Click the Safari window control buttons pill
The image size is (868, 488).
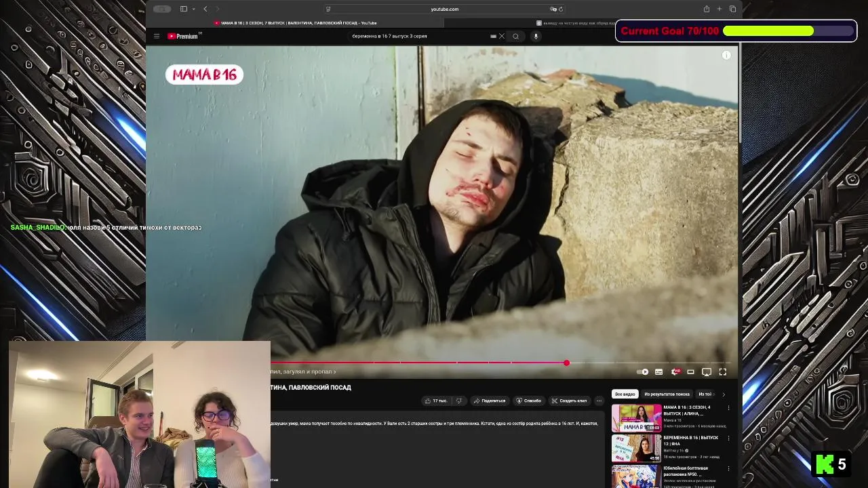point(162,9)
